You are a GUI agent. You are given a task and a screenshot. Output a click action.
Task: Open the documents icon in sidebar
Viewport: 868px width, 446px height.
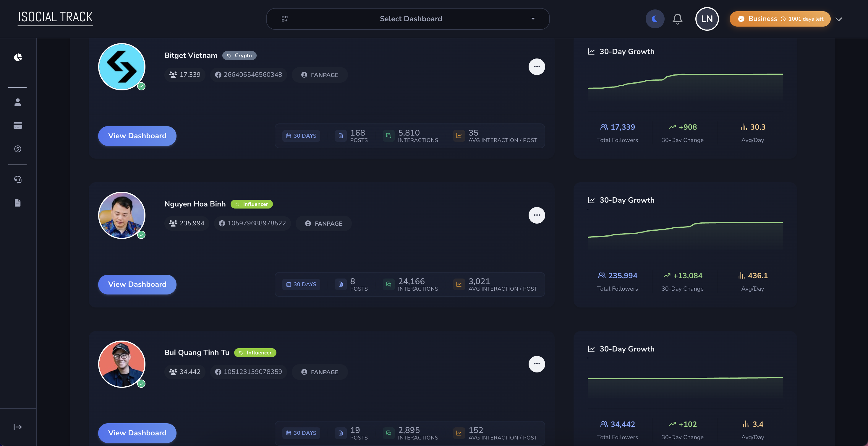click(18, 202)
